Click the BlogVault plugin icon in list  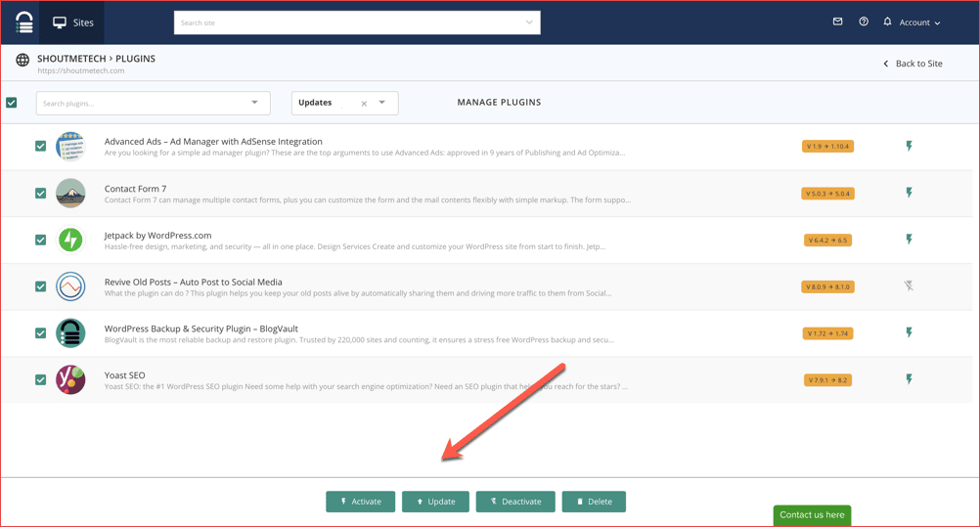pyautogui.click(x=70, y=333)
